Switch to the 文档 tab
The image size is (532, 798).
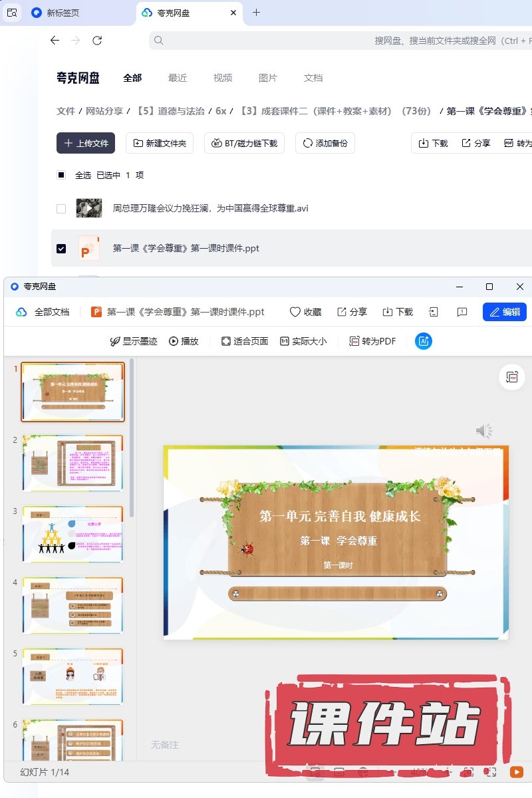pyautogui.click(x=313, y=78)
